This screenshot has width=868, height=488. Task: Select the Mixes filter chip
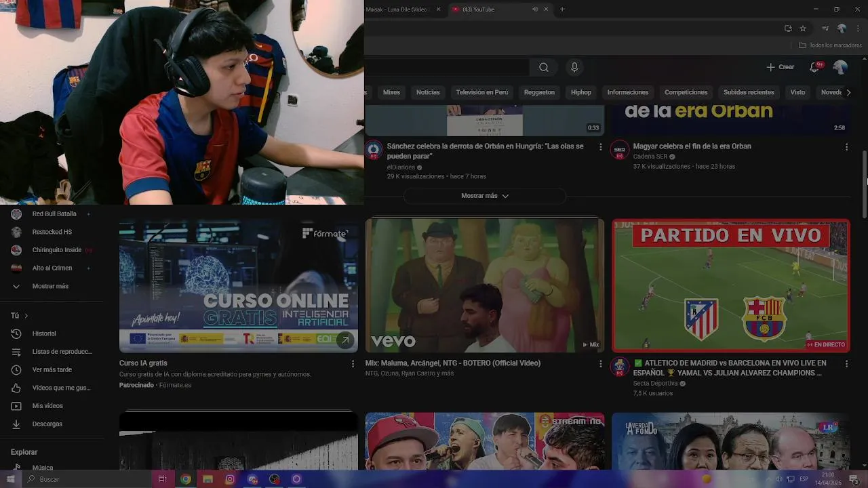pyautogui.click(x=391, y=92)
